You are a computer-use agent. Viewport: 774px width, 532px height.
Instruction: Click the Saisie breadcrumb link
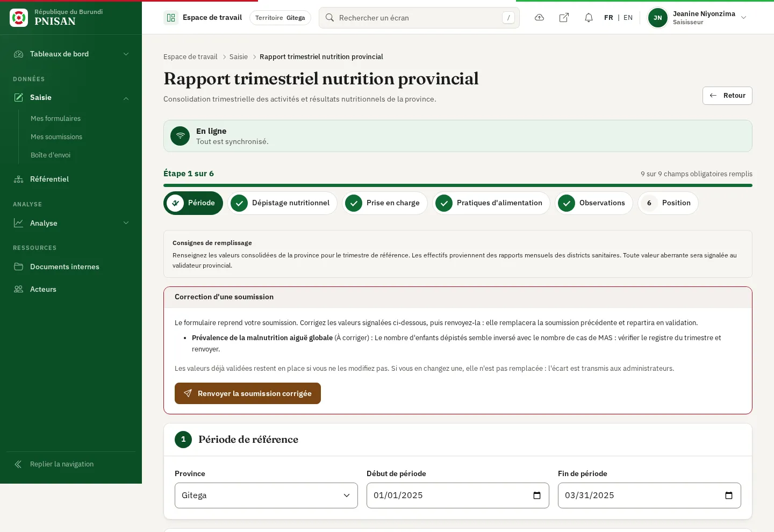tap(239, 57)
